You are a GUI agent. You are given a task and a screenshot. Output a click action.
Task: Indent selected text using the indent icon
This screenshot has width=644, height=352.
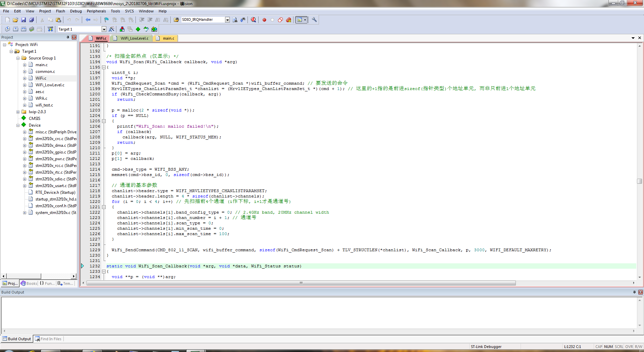(142, 20)
